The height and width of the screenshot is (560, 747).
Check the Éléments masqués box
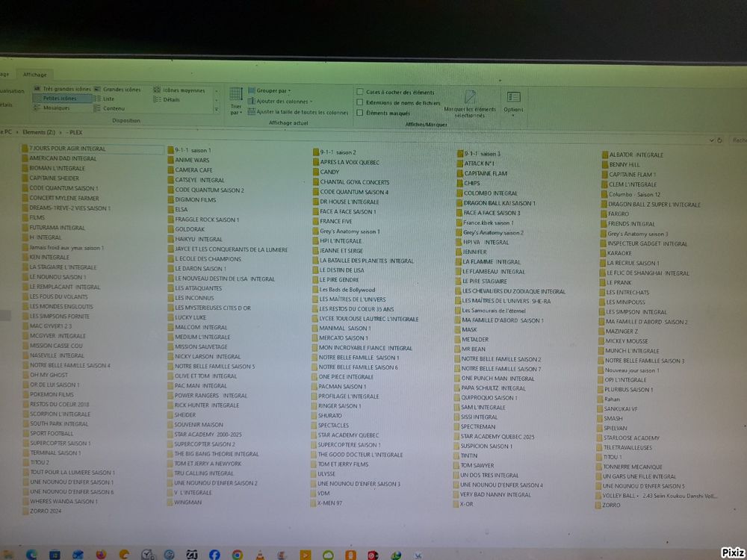(x=360, y=113)
